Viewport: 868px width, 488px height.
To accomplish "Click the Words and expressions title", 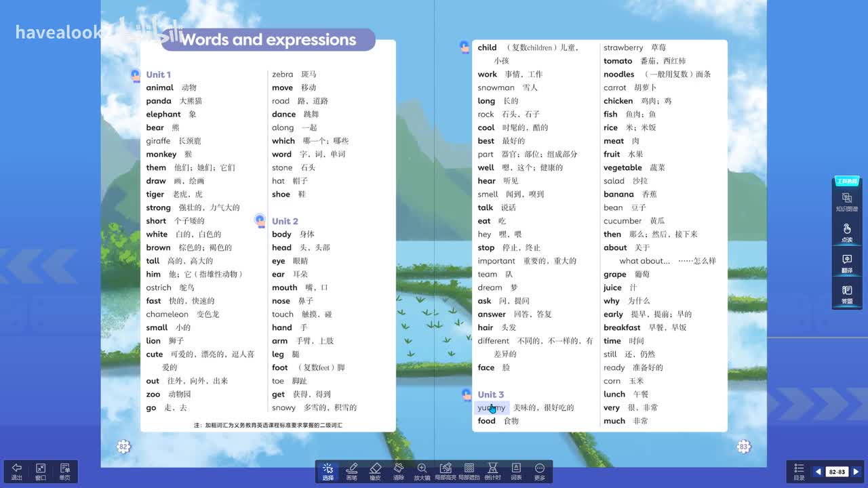I will point(268,40).
